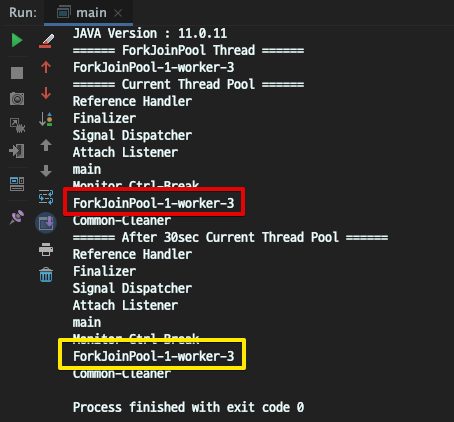This screenshot has width=454, height=422.
Task: Click the gray Stop process square
Action: pos(17,73)
